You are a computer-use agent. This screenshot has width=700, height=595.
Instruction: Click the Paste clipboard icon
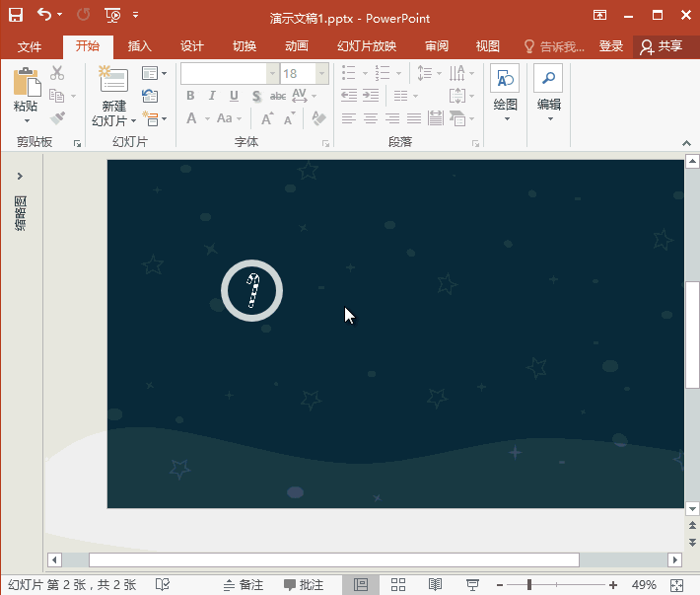tap(26, 83)
